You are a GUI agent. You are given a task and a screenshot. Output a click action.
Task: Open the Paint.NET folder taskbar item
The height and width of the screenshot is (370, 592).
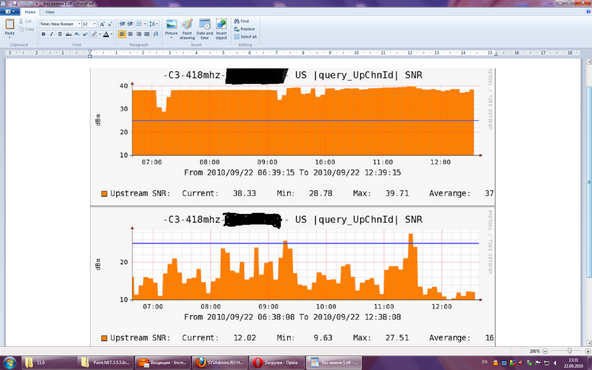point(106,363)
